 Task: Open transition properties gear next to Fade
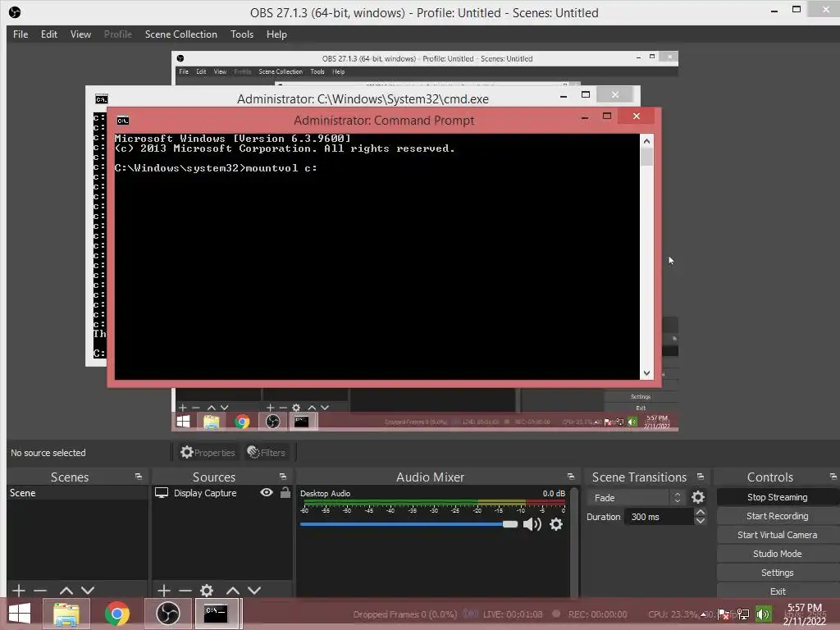(x=697, y=497)
